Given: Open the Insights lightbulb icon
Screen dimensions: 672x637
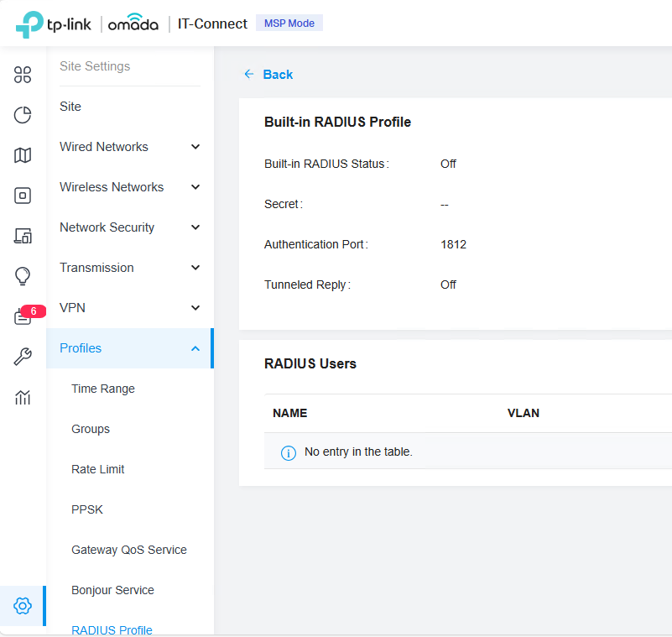Looking at the screenshot, I should (x=23, y=276).
